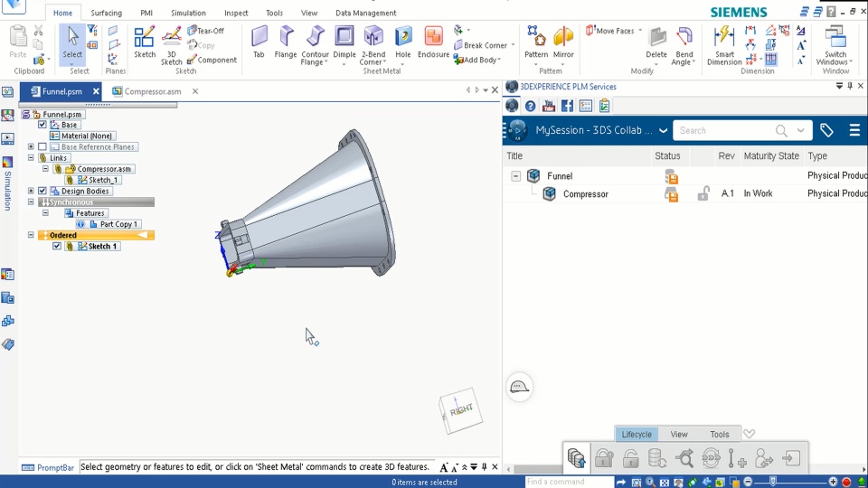
Task: Collapse the Synchronous node
Action: tap(31, 202)
